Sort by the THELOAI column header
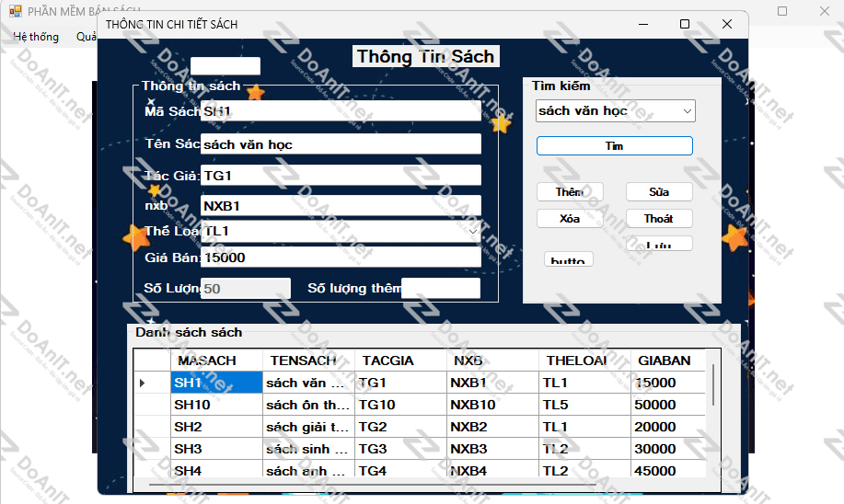 (x=584, y=361)
